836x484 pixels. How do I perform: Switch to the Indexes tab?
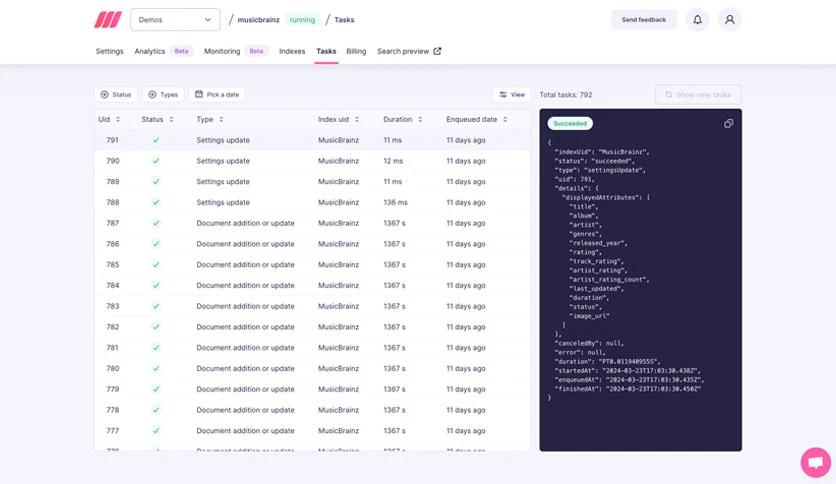292,51
